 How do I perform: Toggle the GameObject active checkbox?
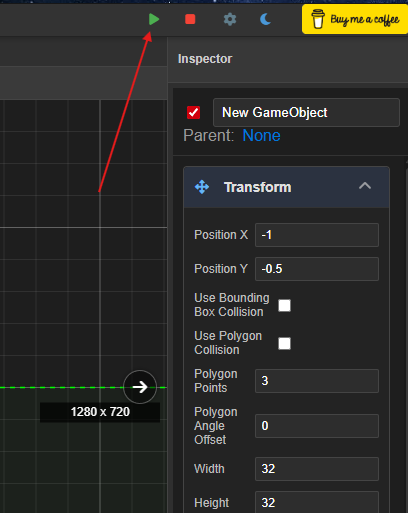[x=193, y=113]
